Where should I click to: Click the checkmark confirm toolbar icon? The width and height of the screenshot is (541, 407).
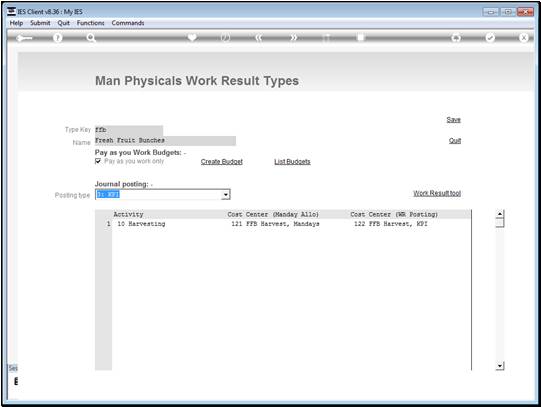490,38
